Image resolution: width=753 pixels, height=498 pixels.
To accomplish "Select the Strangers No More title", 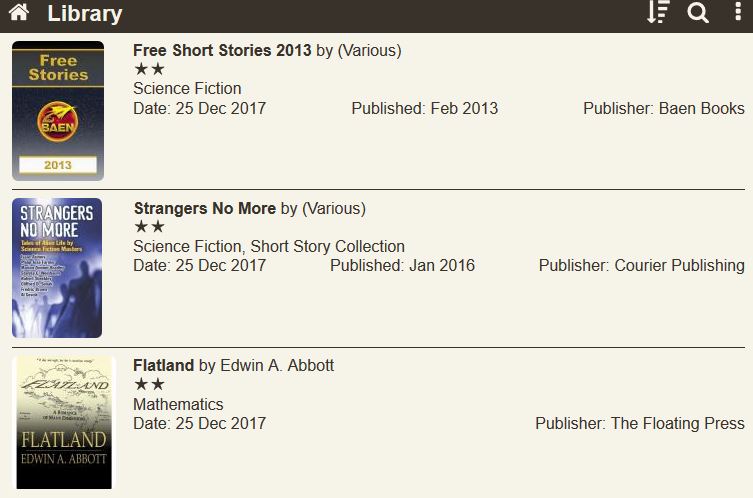I will click(205, 209).
